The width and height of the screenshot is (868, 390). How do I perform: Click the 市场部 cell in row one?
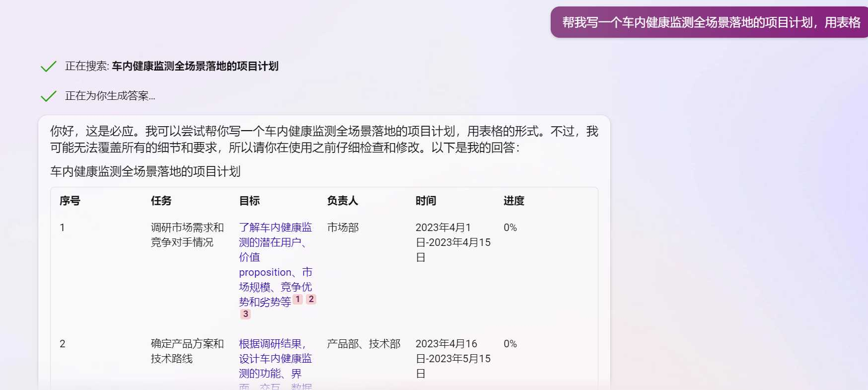click(343, 228)
